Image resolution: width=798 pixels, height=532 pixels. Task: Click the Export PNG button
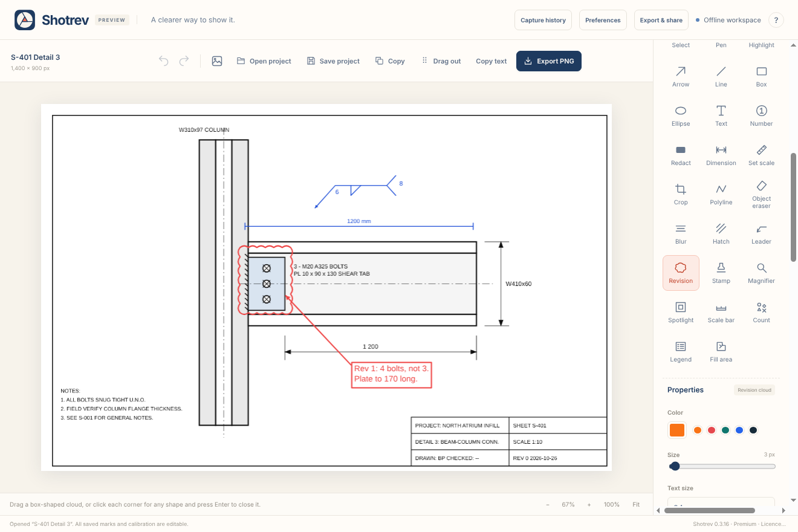[549, 61]
